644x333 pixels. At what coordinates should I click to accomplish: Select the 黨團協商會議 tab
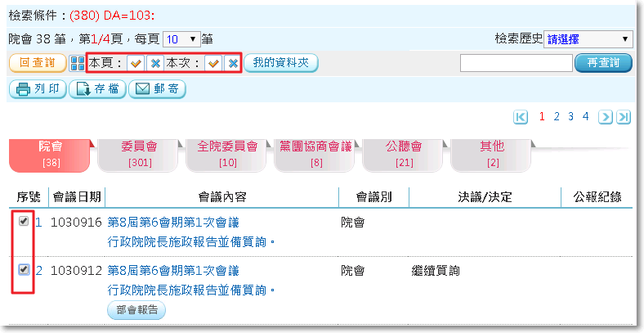click(315, 154)
